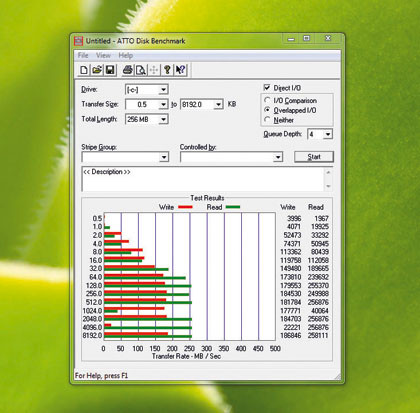This screenshot has height=413, width=420.
Task: Click the context Help arrow-question icon
Action: [181, 70]
